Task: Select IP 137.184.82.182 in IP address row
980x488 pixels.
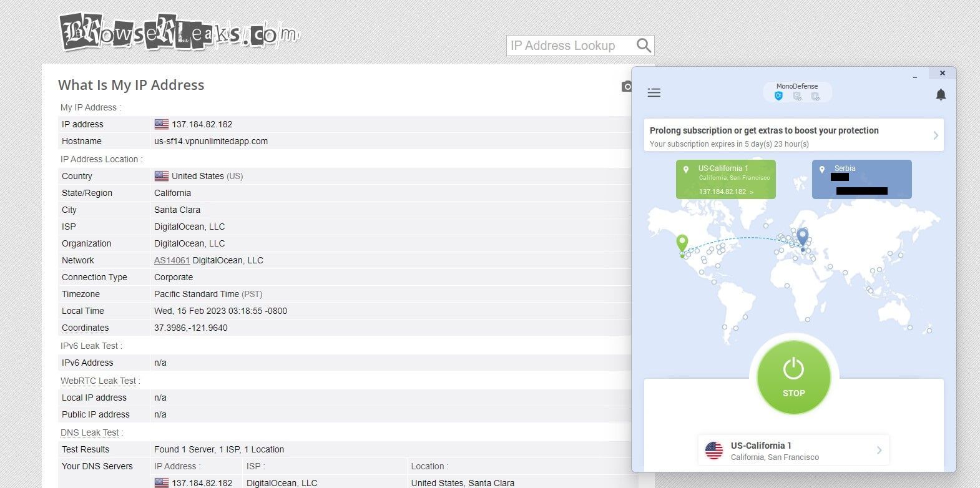Action: (x=202, y=124)
